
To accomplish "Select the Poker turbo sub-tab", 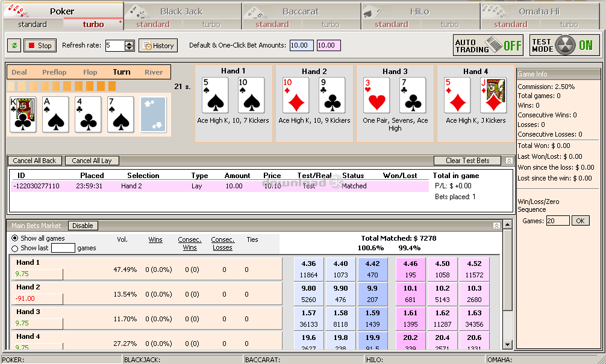I will click(x=93, y=25).
